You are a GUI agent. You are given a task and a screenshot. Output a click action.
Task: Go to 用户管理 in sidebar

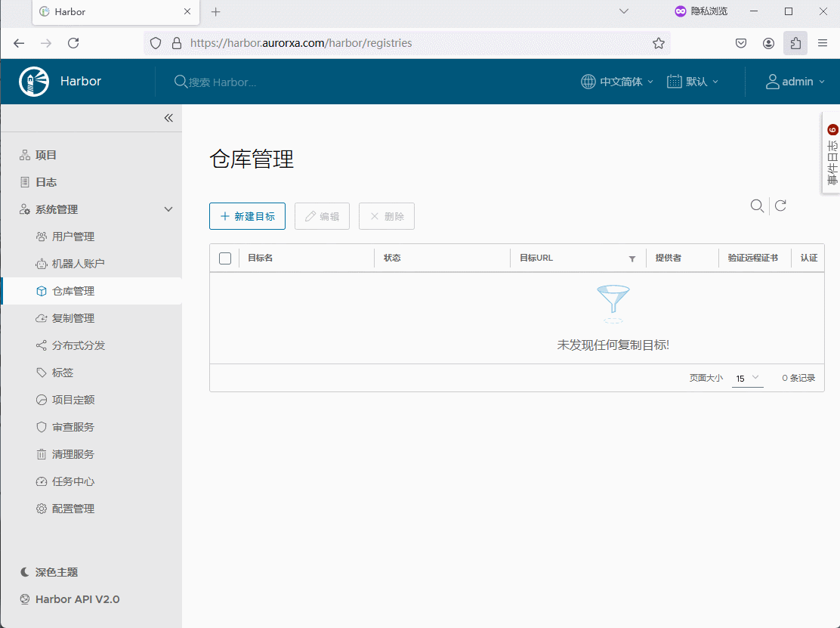(x=73, y=237)
